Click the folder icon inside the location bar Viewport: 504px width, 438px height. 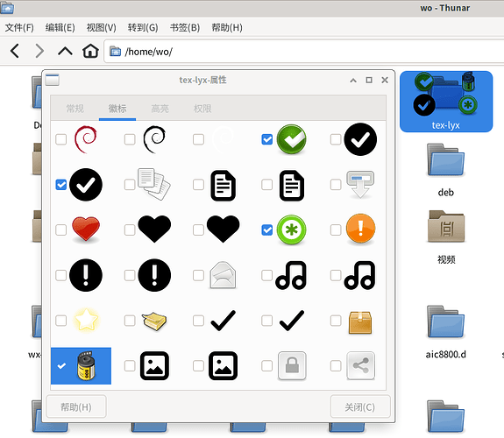[115, 51]
